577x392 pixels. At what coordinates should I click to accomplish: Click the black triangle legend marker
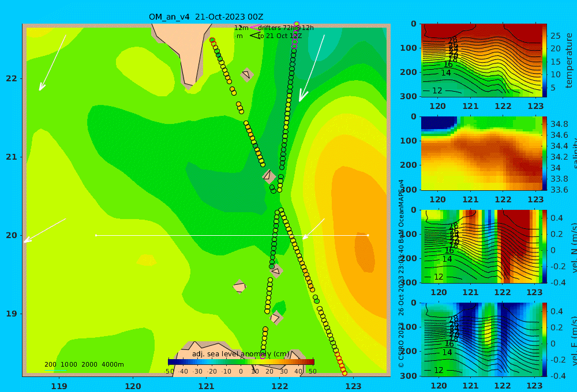(254, 36)
